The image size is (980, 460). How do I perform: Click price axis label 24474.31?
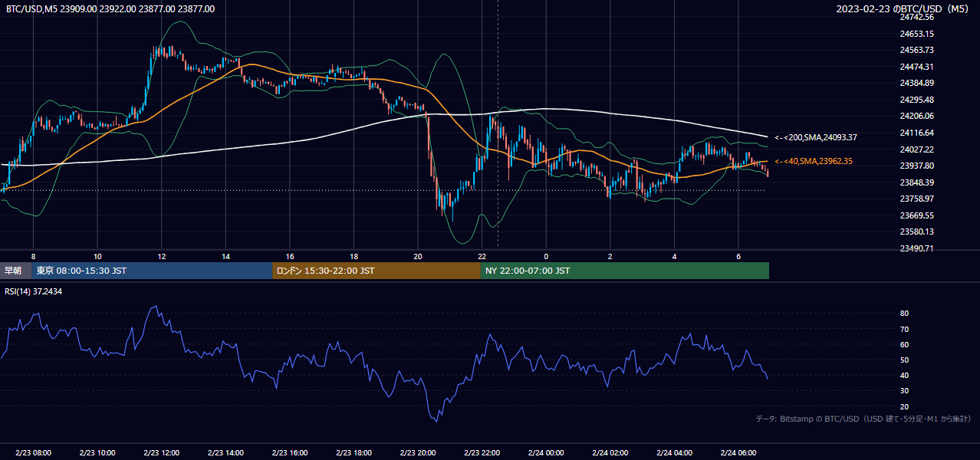click(x=917, y=67)
